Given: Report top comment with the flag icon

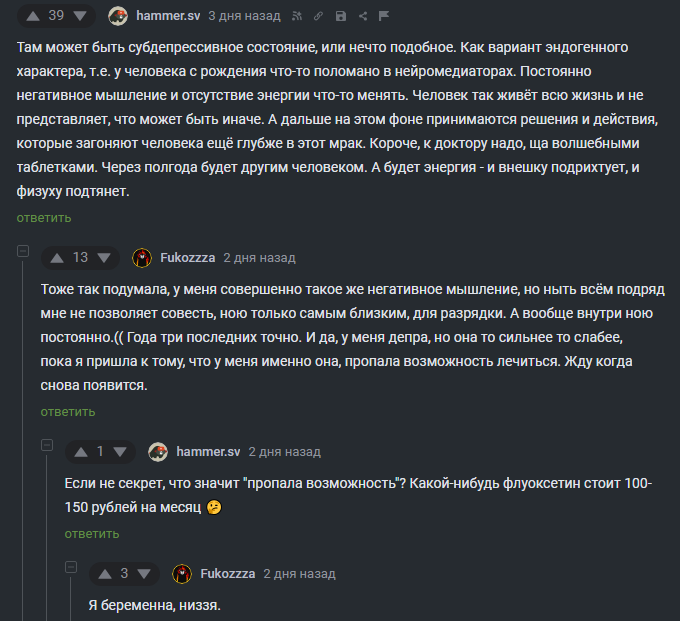Looking at the screenshot, I should pyautogui.click(x=384, y=17).
